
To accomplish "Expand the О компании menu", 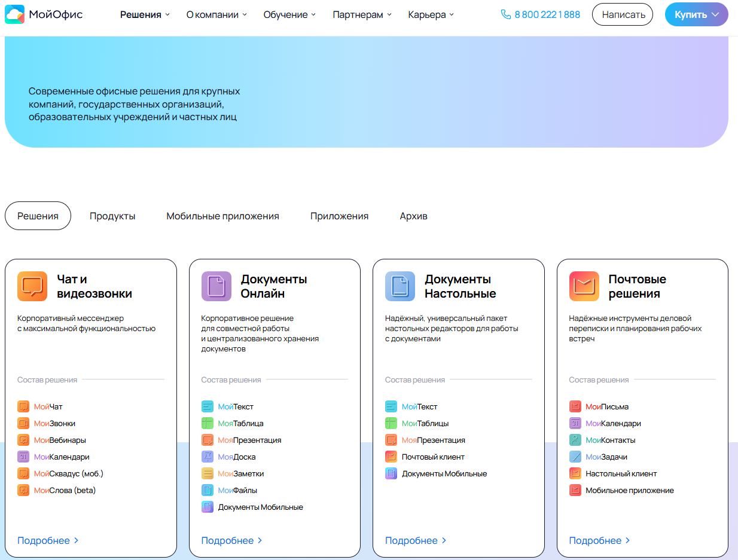I will 216,14.
